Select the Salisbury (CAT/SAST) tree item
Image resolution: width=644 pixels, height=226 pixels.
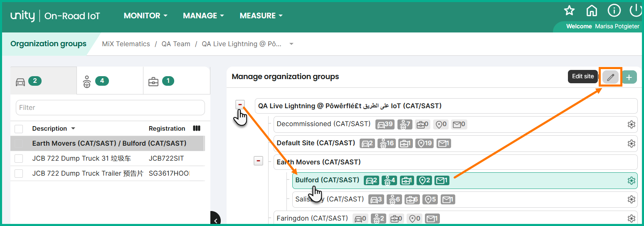pyautogui.click(x=465, y=199)
